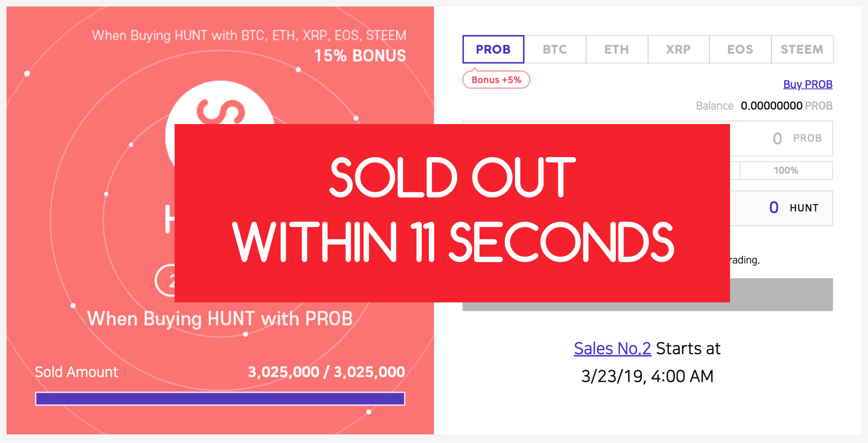Click the 3,025,000 / 3,025,000 sold figure

click(x=326, y=372)
